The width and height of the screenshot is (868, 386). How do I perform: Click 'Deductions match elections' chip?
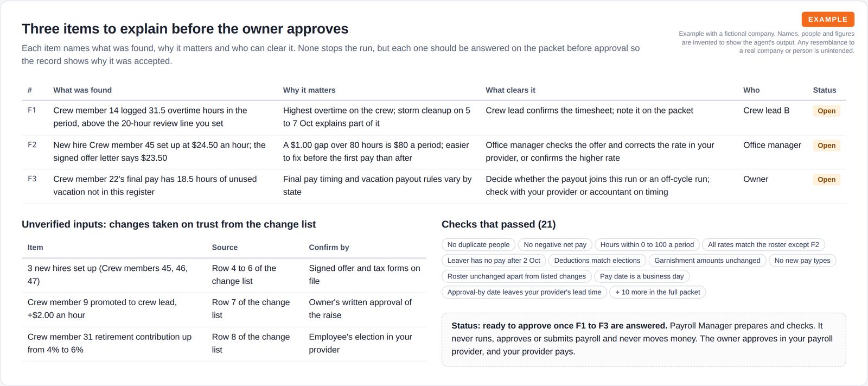597,261
